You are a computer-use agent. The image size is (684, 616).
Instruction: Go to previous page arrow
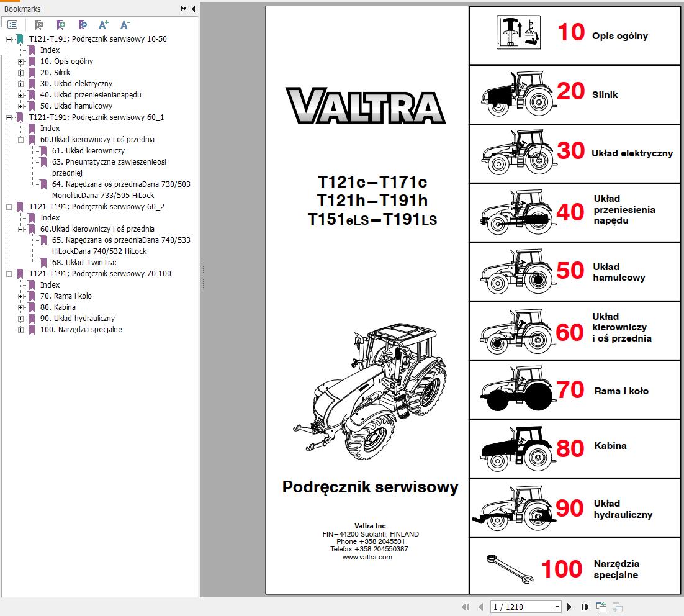tap(480, 607)
